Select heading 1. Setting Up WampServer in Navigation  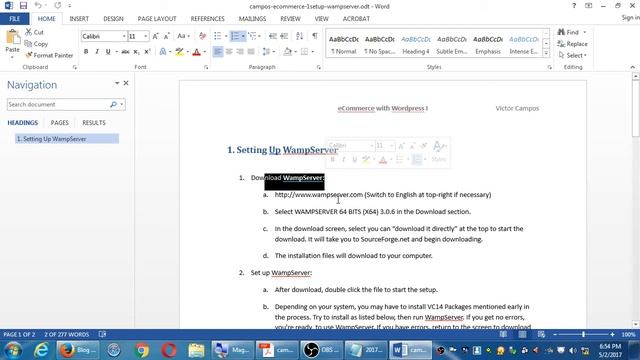tap(67, 139)
